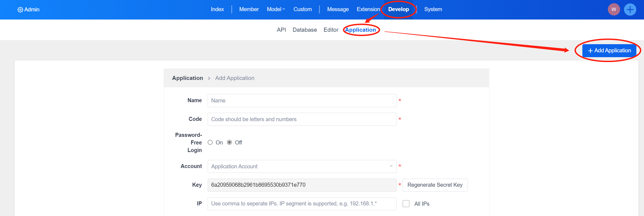Go to the API tab

point(281,30)
